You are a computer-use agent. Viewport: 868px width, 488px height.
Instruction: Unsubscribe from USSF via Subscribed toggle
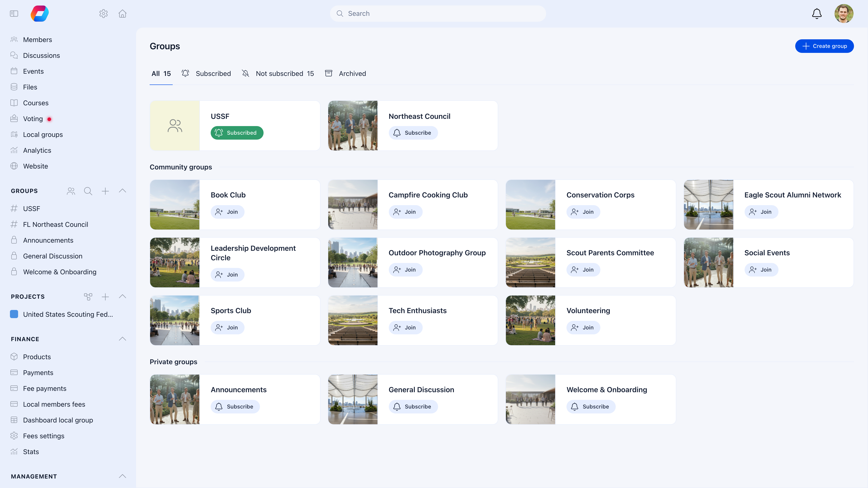(x=236, y=133)
